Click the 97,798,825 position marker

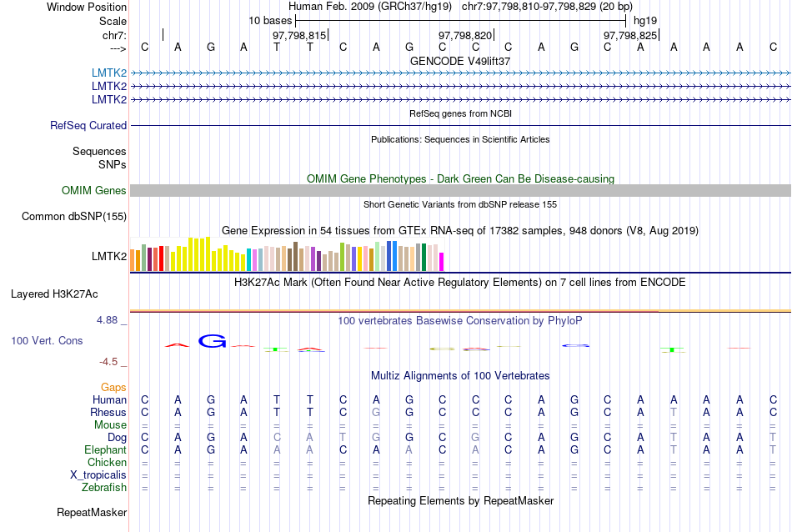(x=631, y=35)
